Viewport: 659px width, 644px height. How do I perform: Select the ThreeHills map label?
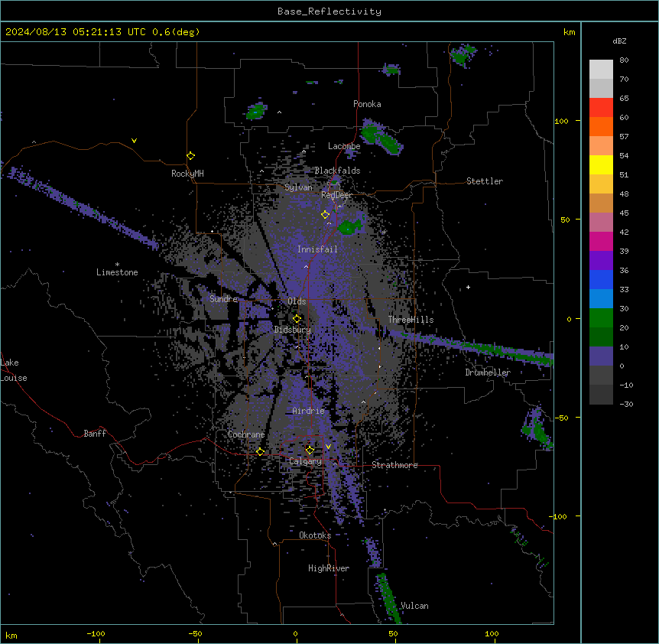click(x=411, y=320)
